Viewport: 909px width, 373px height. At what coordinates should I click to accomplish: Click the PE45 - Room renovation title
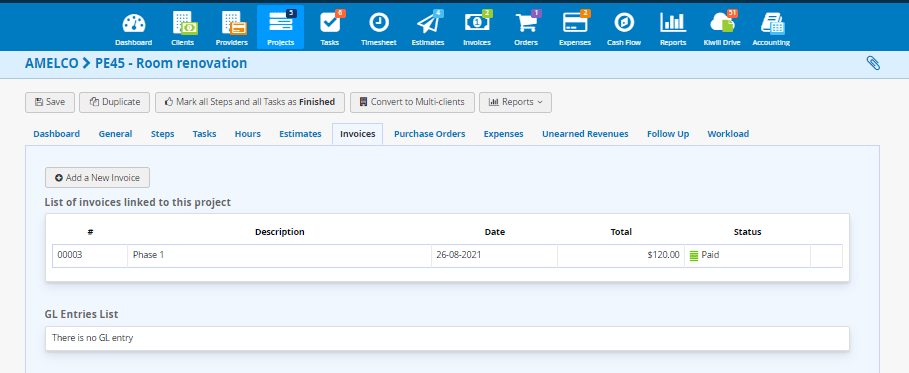pyautogui.click(x=171, y=63)
